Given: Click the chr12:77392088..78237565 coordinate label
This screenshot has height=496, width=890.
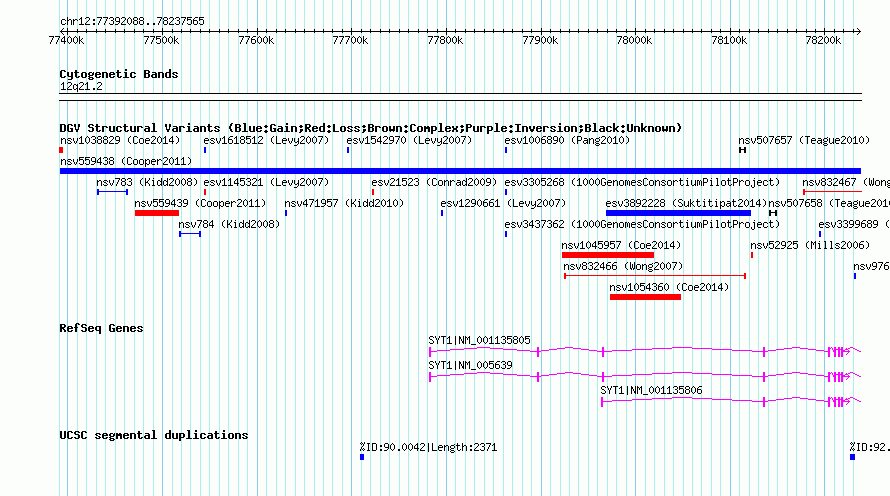Looking at the screenshot, I should [132, 22].
